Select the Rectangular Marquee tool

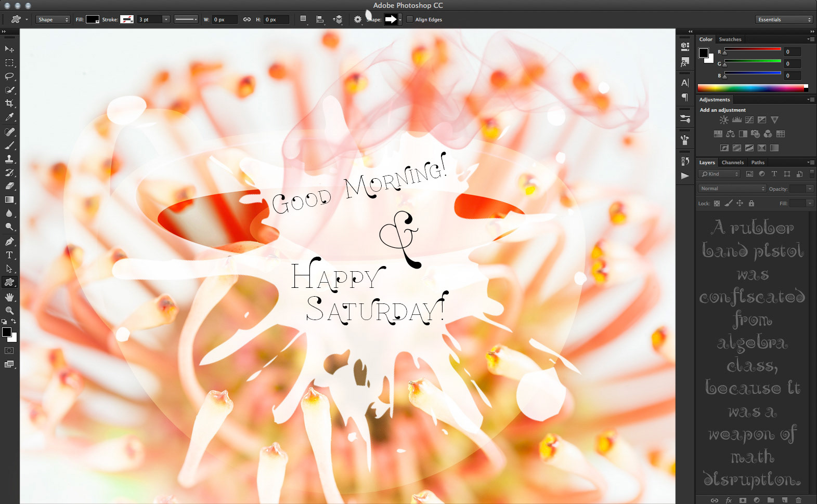click(x=9, y=63)
